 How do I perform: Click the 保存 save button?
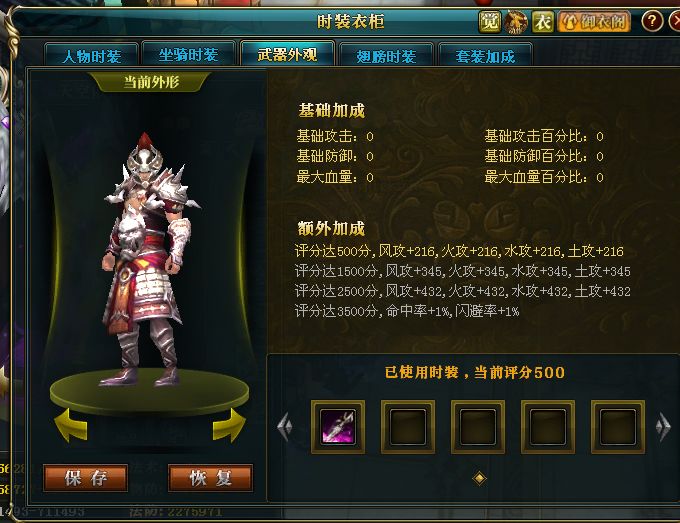(85, 478)
